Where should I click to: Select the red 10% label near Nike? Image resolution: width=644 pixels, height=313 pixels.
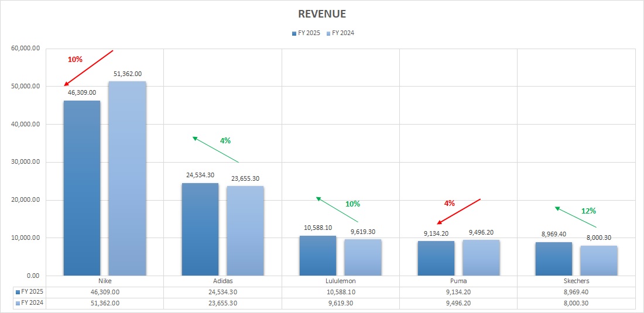(75, 60)
